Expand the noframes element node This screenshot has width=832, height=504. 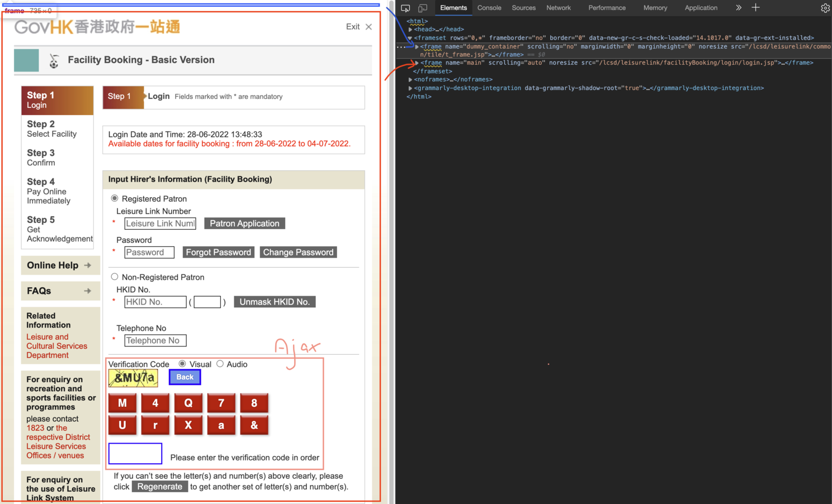(410, 80)
